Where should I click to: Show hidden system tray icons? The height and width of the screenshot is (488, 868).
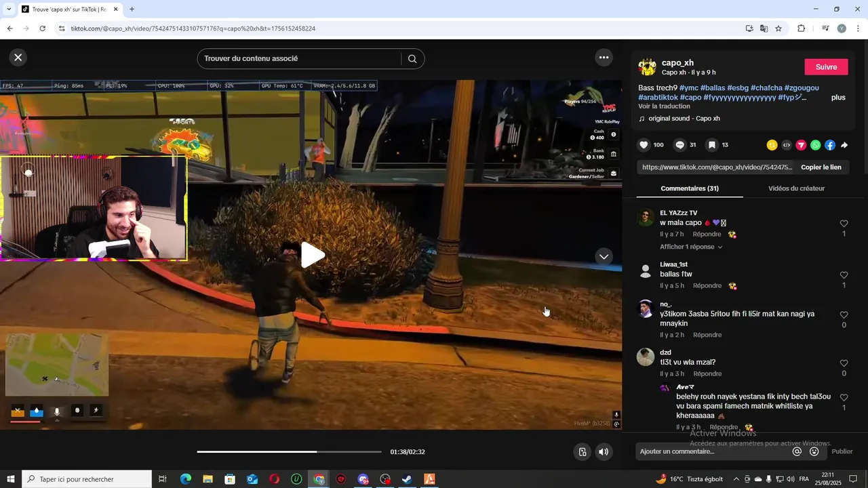click(736, 479)
